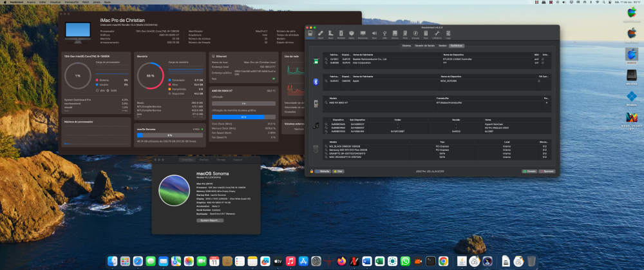This screenshot has height=270, width=644.
Task: Toggle the en0 checkbox for Realtek controller
Action: pyautogui.click(x=543, y=59)
